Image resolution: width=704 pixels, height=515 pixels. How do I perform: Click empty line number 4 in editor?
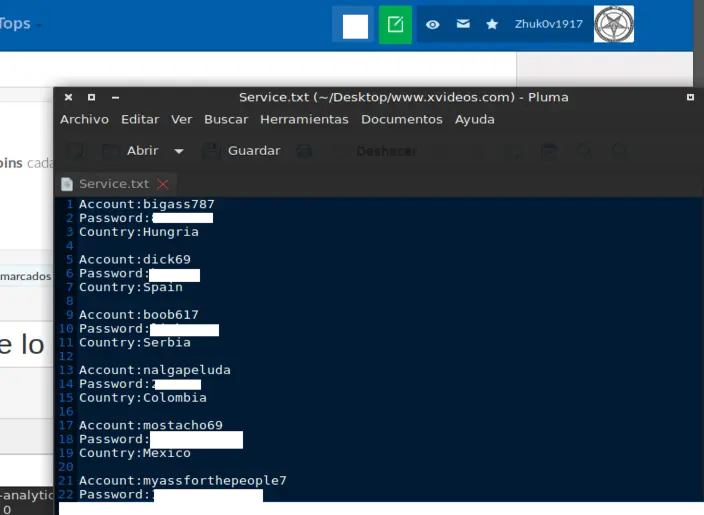pyautogui.click(x=69, y=246)
